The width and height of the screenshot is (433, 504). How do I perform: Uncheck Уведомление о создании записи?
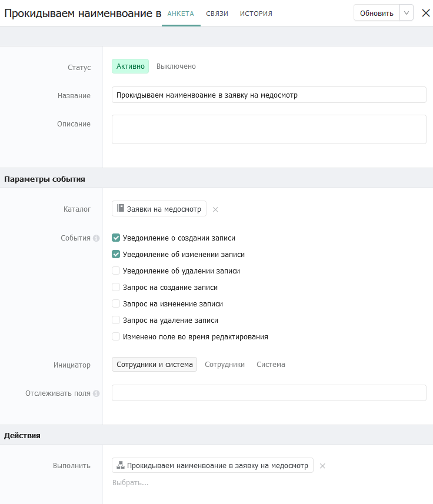coord(116,238)
